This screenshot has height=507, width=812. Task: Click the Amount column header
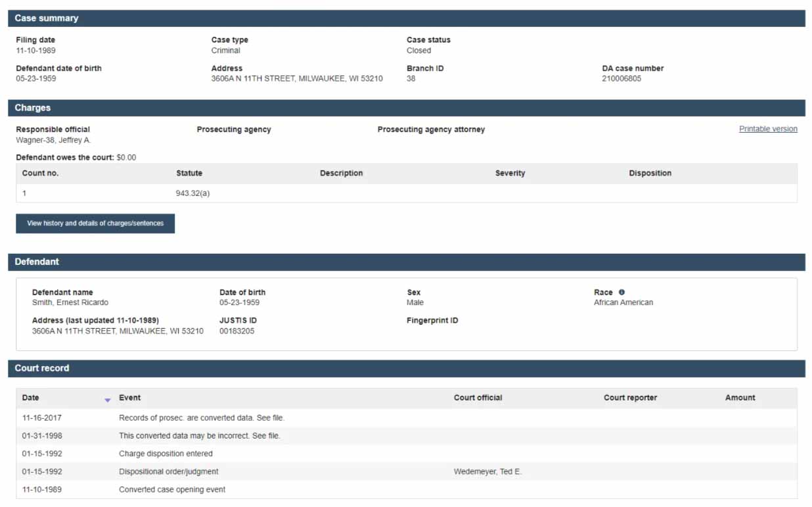[740, 398]
